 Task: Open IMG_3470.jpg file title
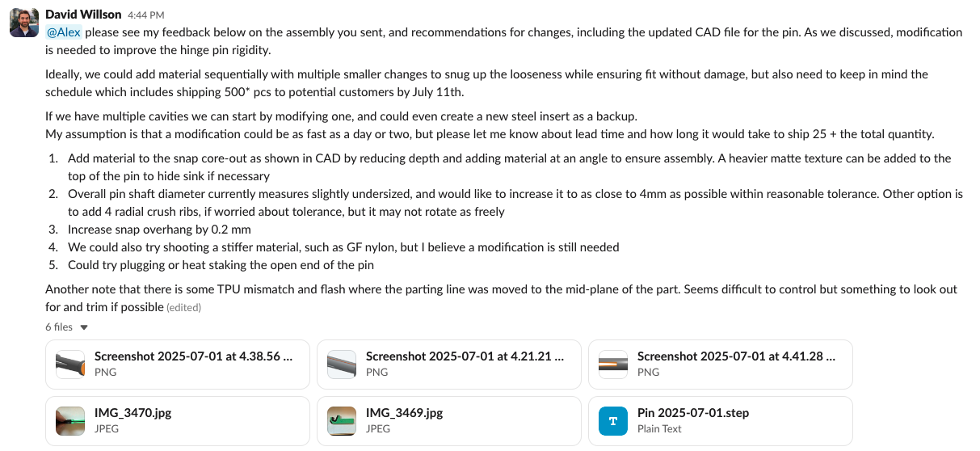(x=132, y=412)
